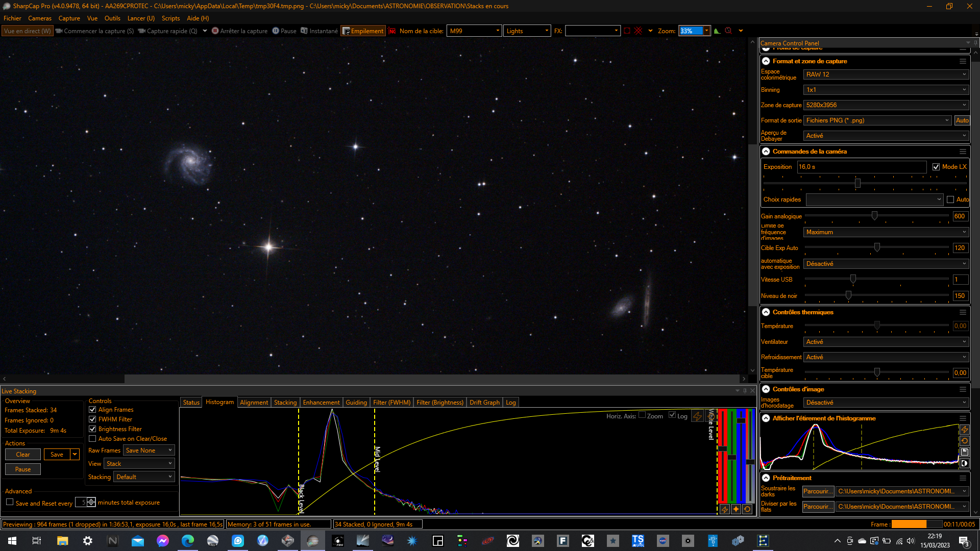
Task: Click auto-stretch lightning icon in live stack histogram
Action: tap(698, 416)
